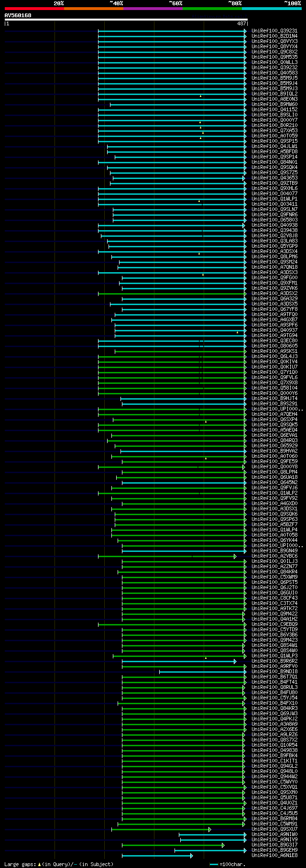Open hit UniRef100_A9NIW0
Image resolution: width=306 pixels, height=868 pixels.
pos(274,835)
